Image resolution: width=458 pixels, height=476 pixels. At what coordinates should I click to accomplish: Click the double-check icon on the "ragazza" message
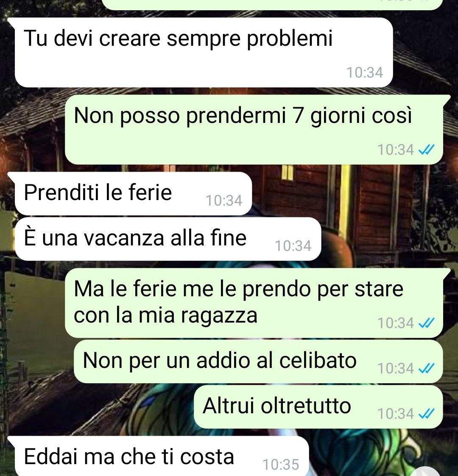[x=426, y=323]
